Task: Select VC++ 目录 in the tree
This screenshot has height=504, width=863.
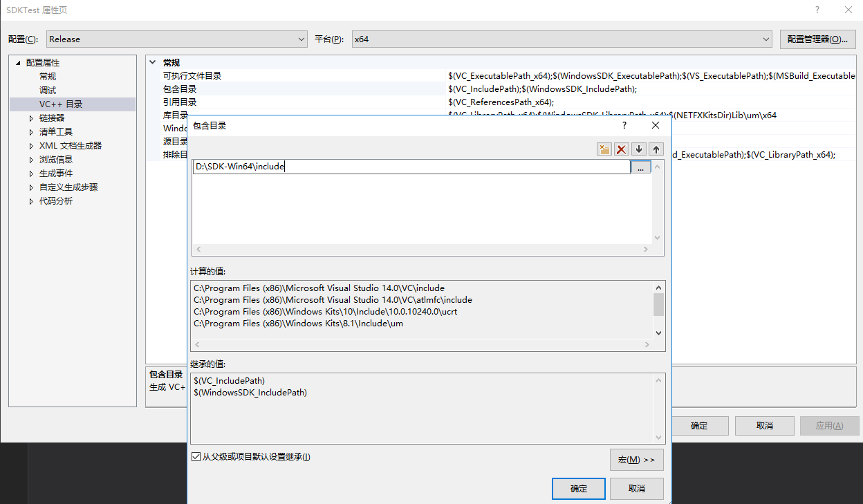Action: 61,104
